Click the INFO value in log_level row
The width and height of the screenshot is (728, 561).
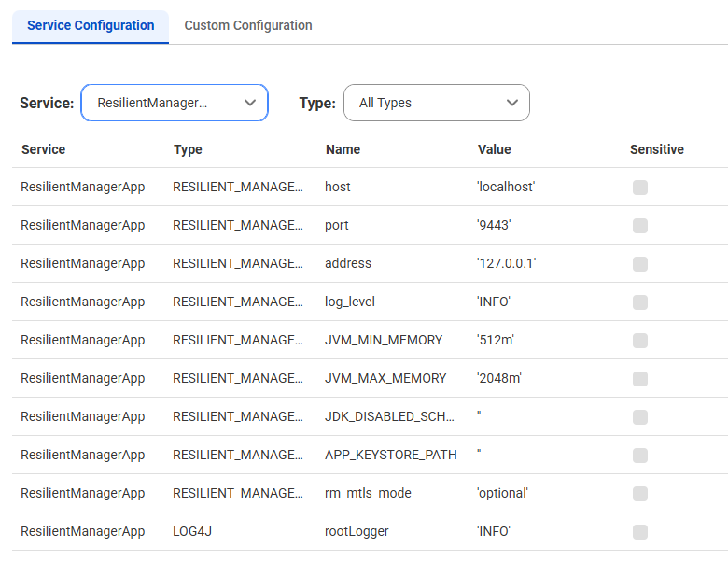tap(494, 302)
